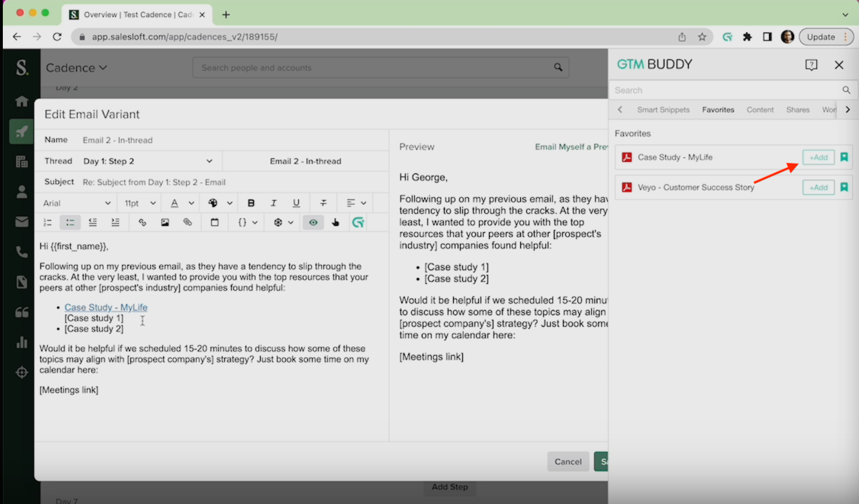This screenshot has height=504, width=859.
Task: Apply underline formatting in email editor
Action: point(296,203)
